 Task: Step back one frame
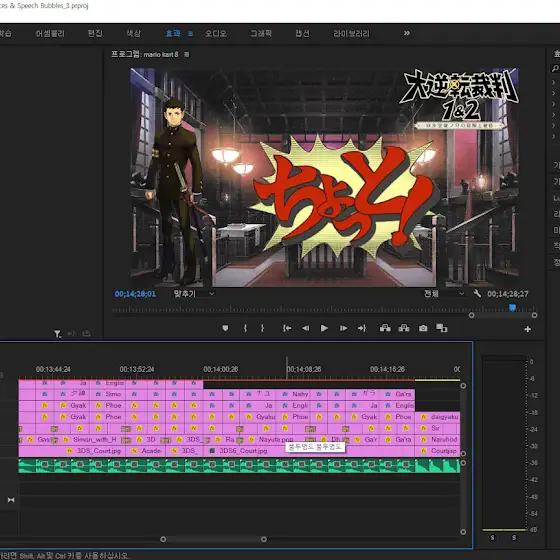click(x=306, y=328)
